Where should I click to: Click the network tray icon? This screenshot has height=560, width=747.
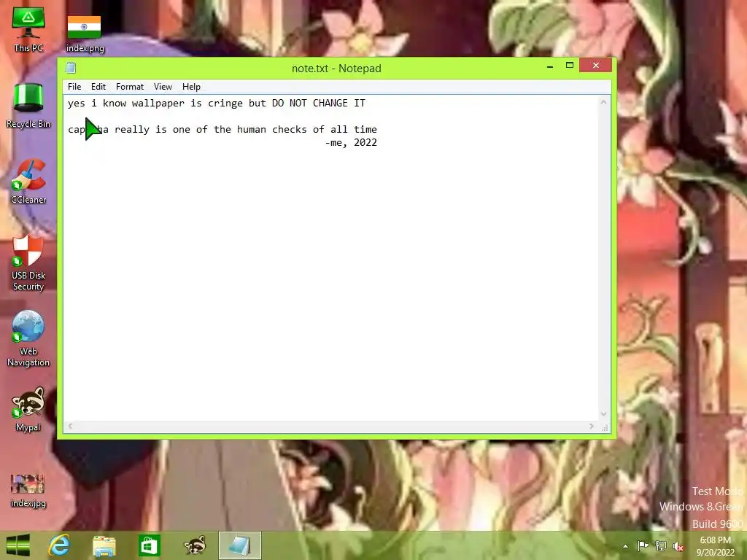click(x=661, y=545)
